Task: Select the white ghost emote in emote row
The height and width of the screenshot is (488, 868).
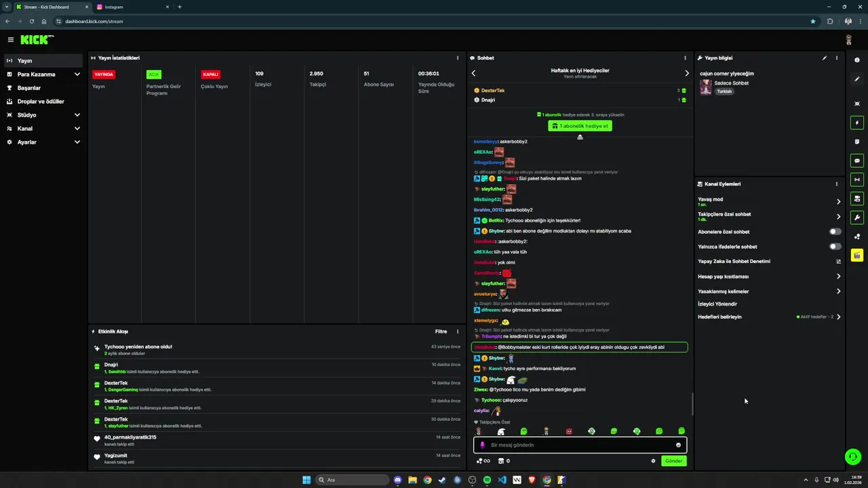Action: (501, 431)
